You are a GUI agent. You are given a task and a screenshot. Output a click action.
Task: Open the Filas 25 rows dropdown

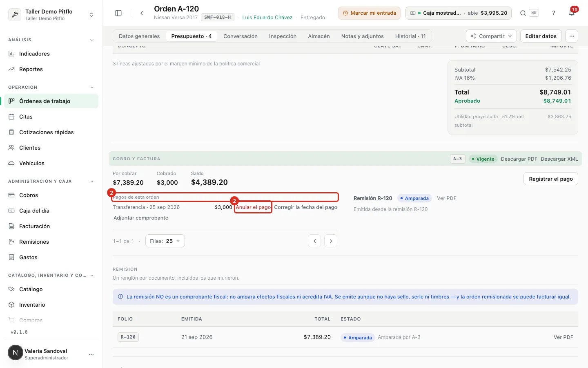[165, 241]
